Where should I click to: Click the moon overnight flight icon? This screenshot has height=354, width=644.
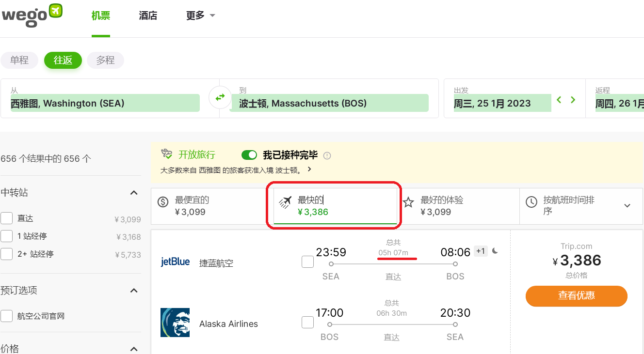tap(495, 251)
